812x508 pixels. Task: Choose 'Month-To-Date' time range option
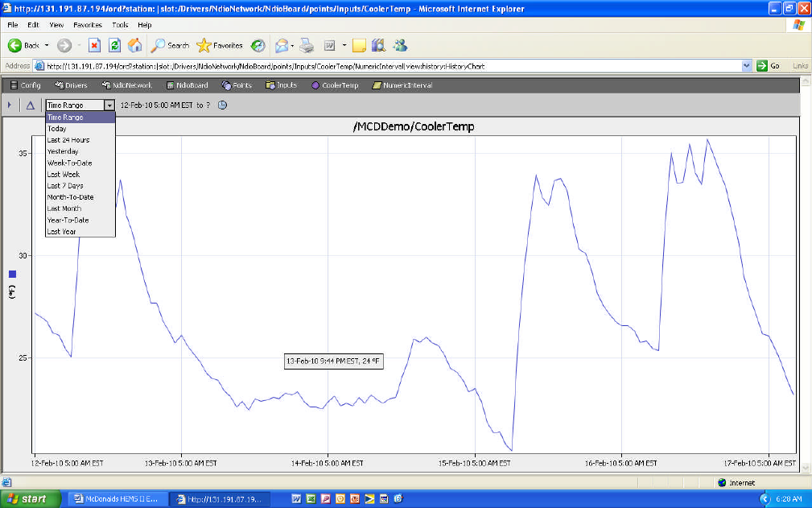coord(70,197)
